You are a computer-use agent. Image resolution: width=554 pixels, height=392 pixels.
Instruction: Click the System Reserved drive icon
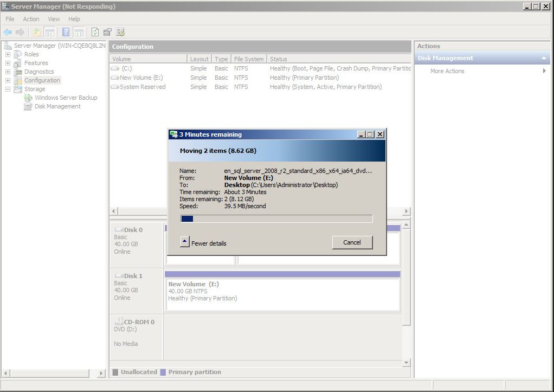click(115, 87)
